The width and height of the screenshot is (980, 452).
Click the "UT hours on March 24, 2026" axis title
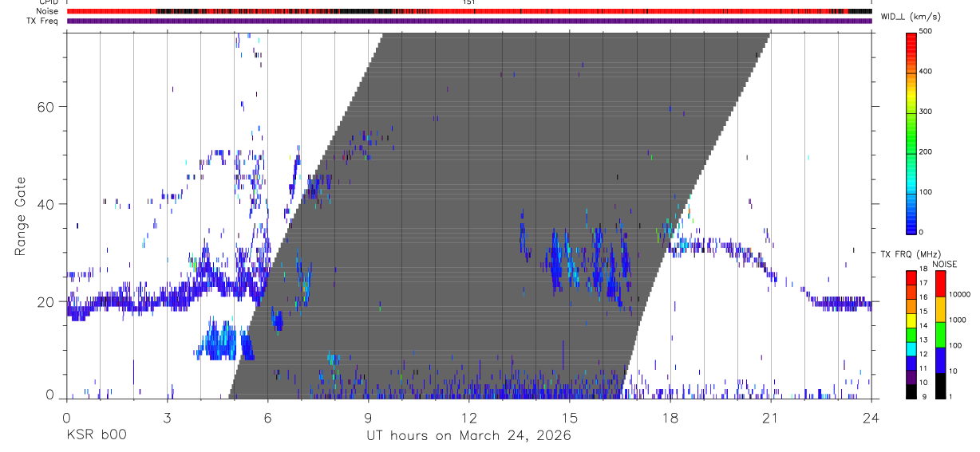click(468, 435)
